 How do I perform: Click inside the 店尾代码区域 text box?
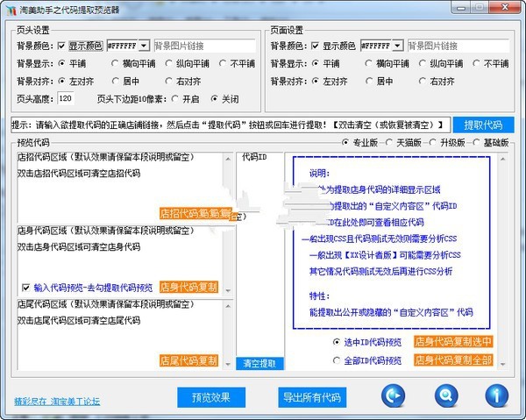[120, 335]
